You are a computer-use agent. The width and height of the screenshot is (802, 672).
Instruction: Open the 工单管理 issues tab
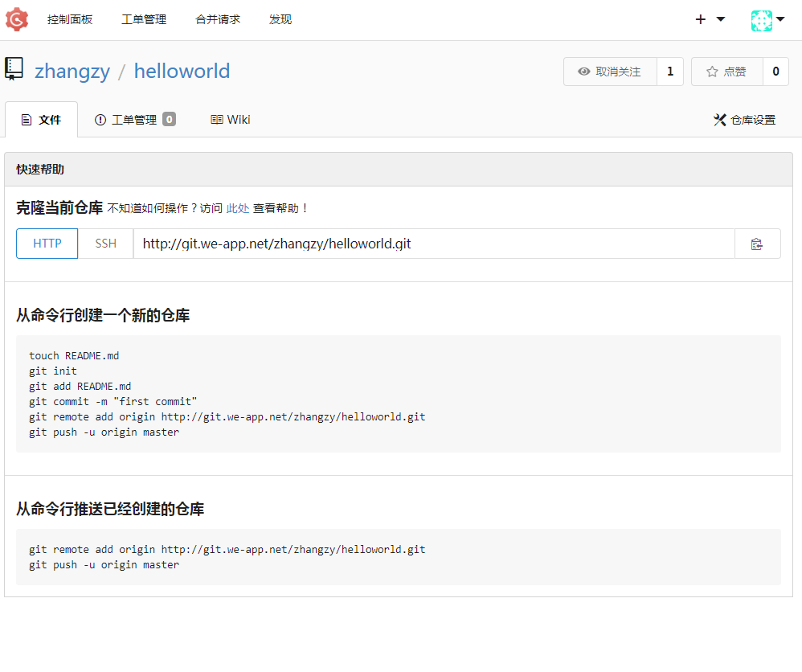coord(134,120)
